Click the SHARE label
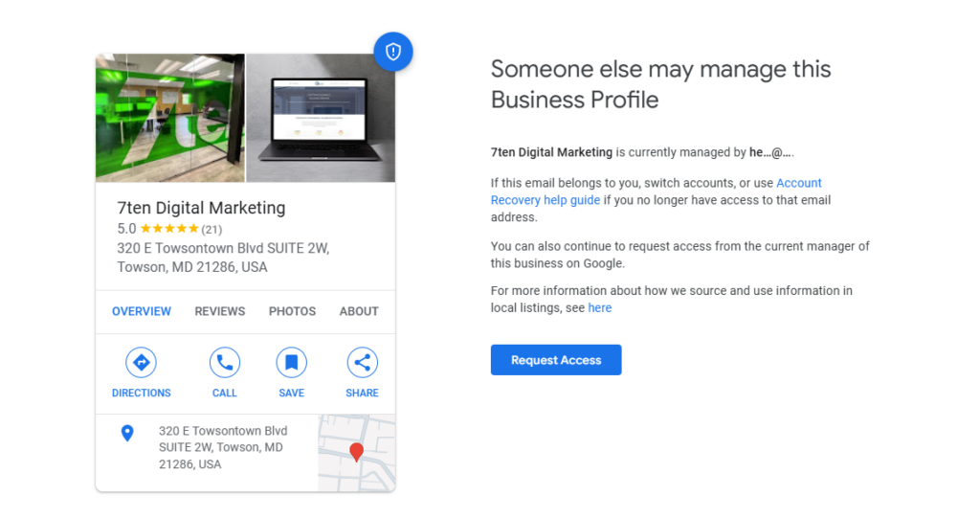The height and width of the screenshot is (518, 980). pyautogui.click(x=362, y=393)
